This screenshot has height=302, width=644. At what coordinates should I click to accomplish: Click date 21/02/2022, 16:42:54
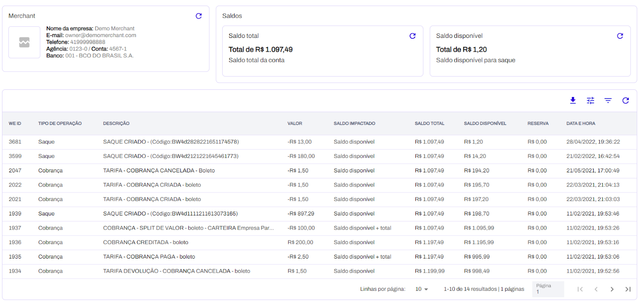tap(593, 156)
